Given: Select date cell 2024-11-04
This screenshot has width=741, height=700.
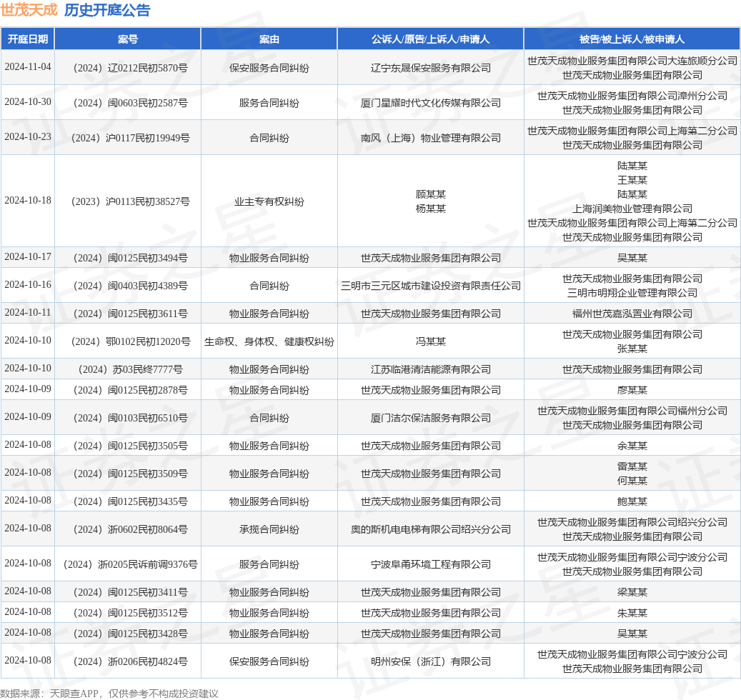Looking at the screenshot, I should (x=28, y=66).
